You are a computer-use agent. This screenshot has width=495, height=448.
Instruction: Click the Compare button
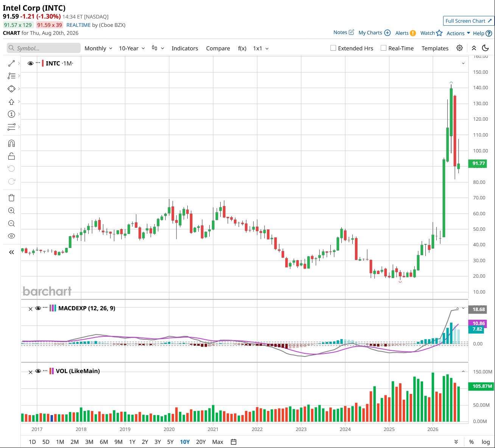(218, 48)
